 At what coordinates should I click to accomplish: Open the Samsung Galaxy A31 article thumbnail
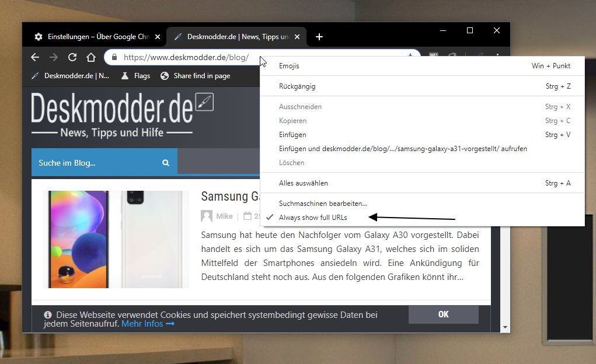click(x=116, y=239)
